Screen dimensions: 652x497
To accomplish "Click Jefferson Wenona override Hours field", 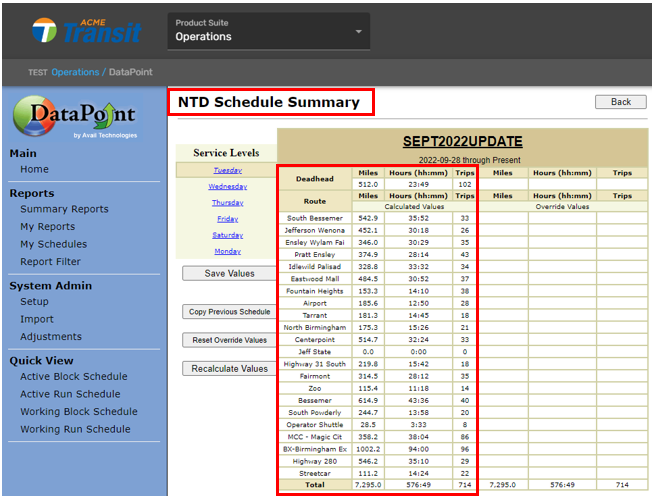I will coord(562,230).
